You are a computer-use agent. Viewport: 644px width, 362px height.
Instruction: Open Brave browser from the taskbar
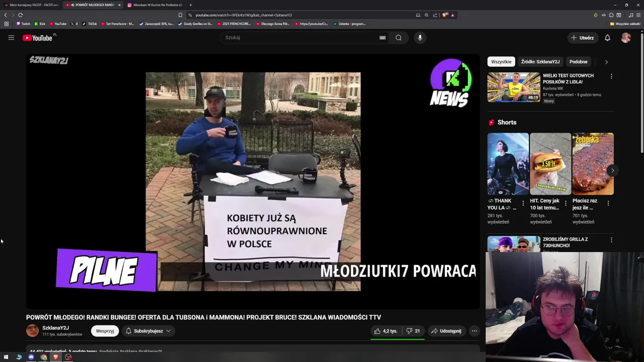click(56, 357)
